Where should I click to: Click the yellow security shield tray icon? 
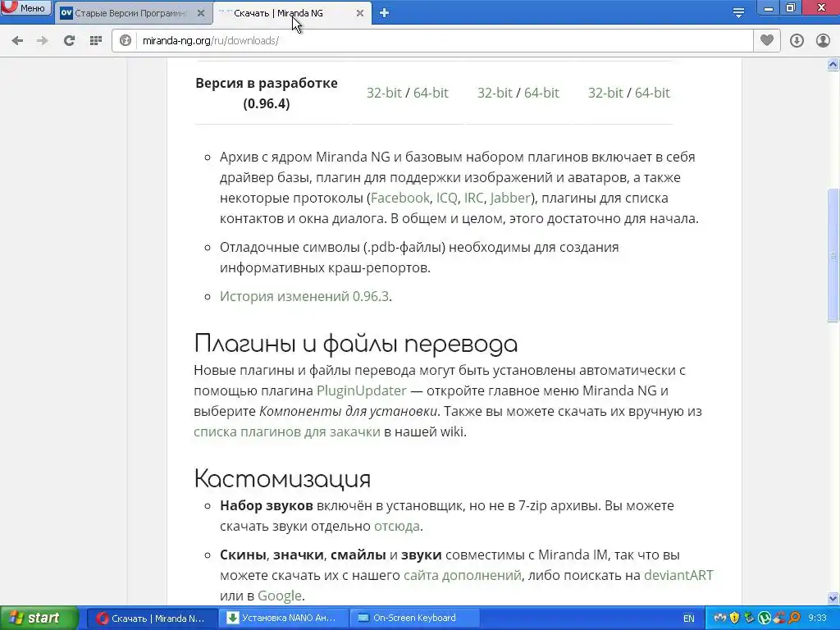point(734,619)
